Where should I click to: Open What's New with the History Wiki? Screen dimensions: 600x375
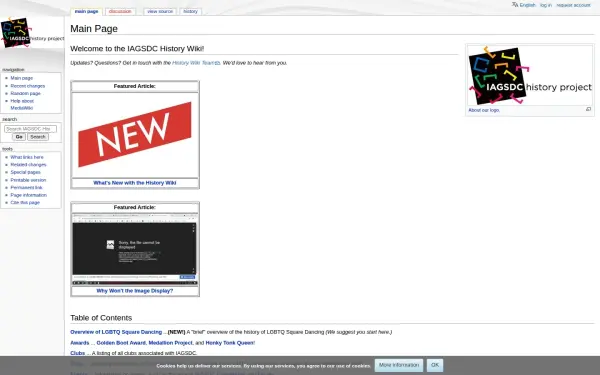(x=135, y=183)
